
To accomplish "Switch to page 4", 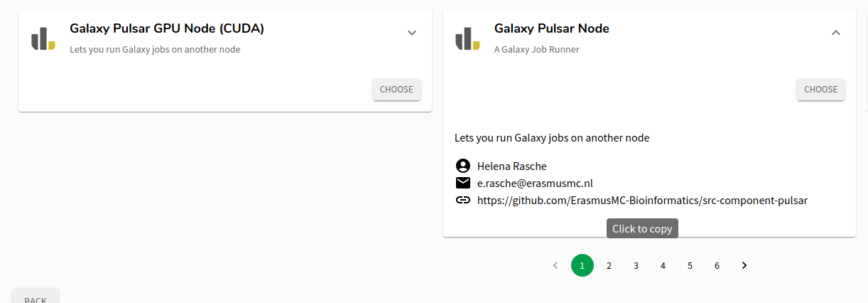I will (x=663, y=265).
